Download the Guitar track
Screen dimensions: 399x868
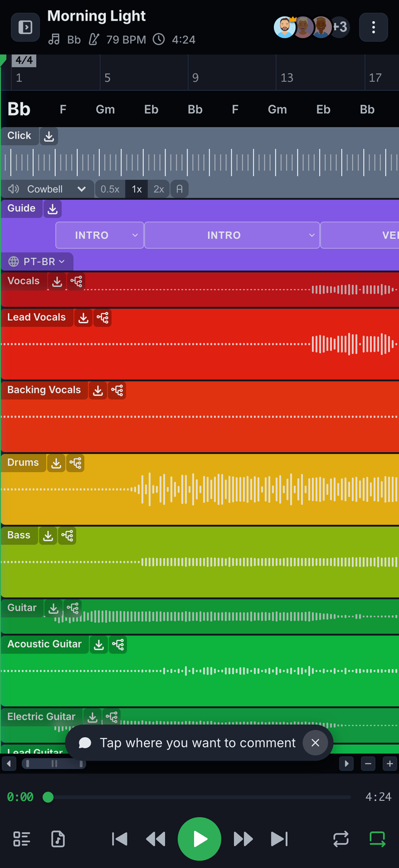point(54,608)
